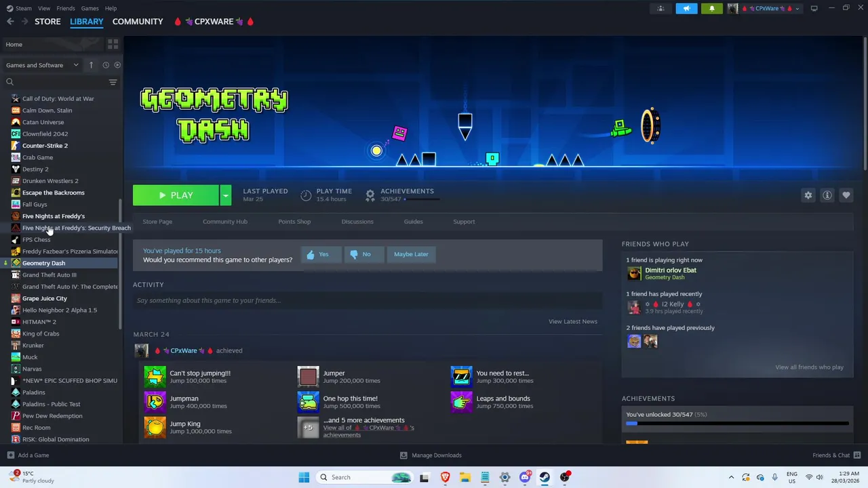Open the Store Page tab
The image size is (868, 488).
[157, 222]
